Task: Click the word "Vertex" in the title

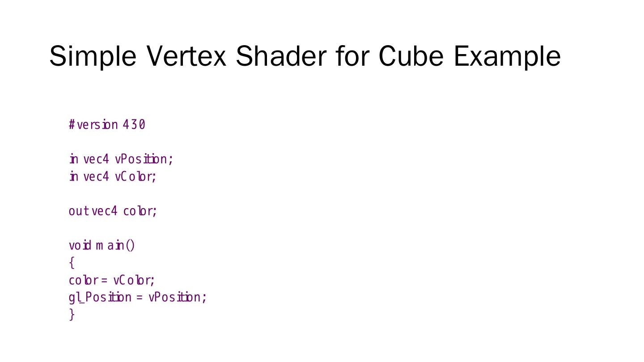Action: (186, 57)
